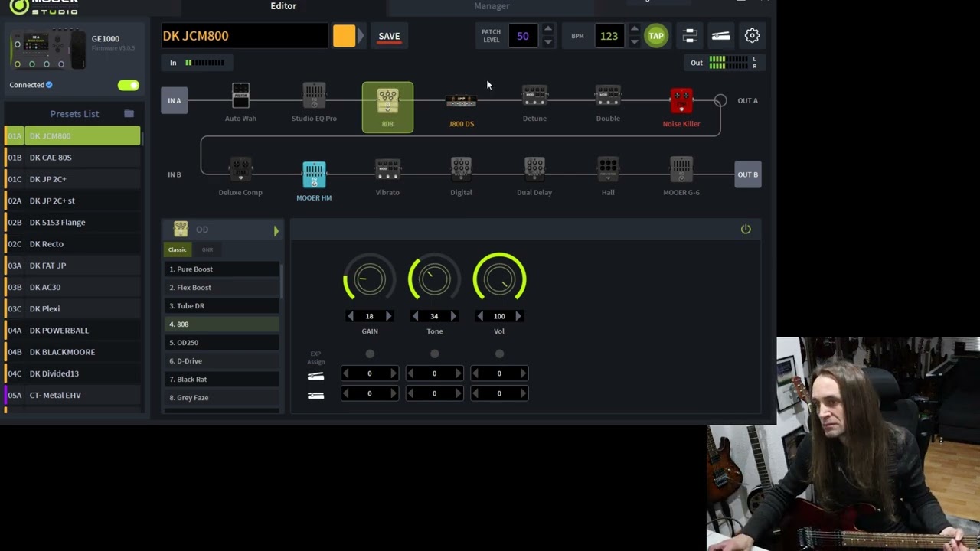This screenshot has height=551, width=980.
Task: Choose Black Rat from the list
Action: [x=222, y=380]
